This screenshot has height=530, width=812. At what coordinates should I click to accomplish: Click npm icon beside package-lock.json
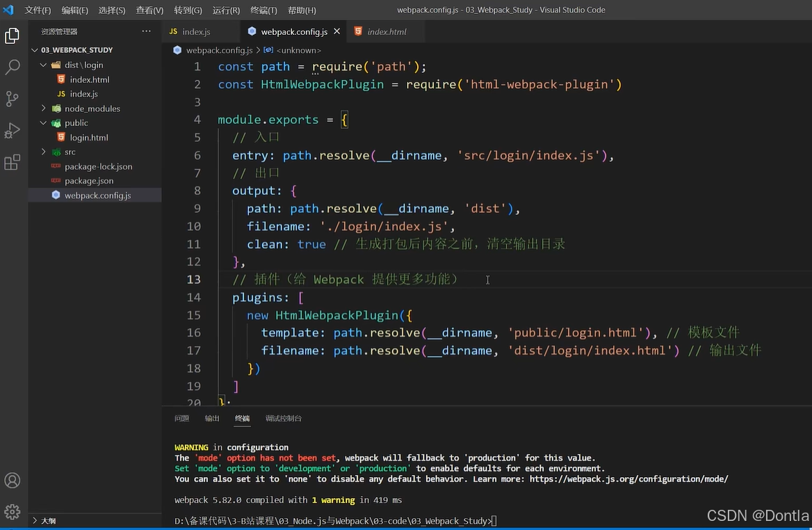coord(56,166)
